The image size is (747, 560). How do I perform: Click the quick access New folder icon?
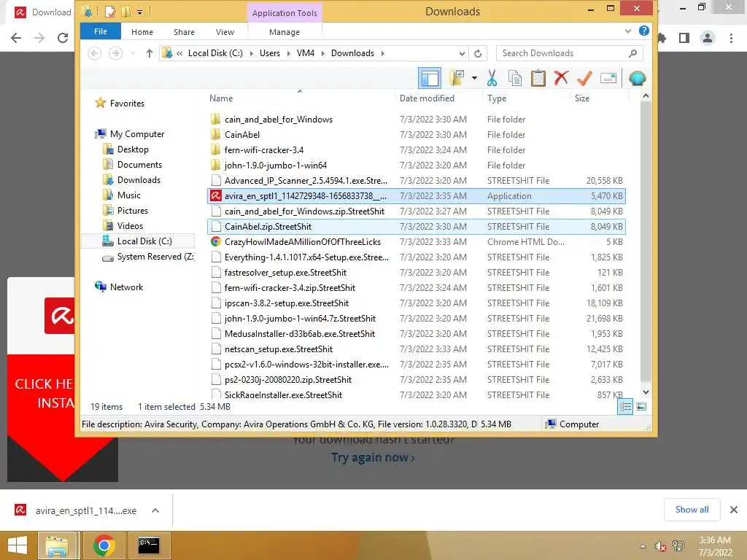coord(125,12)
